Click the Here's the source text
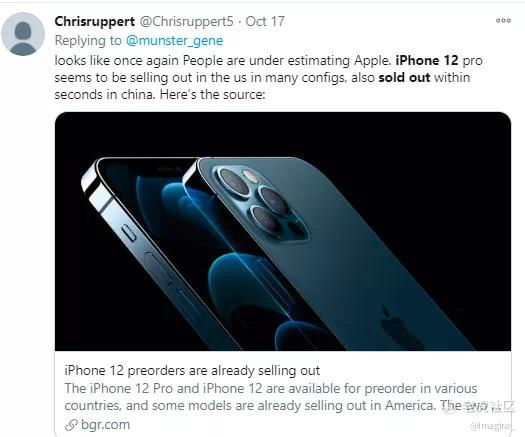This screenshot has width=525, height=437. [212, 95]
